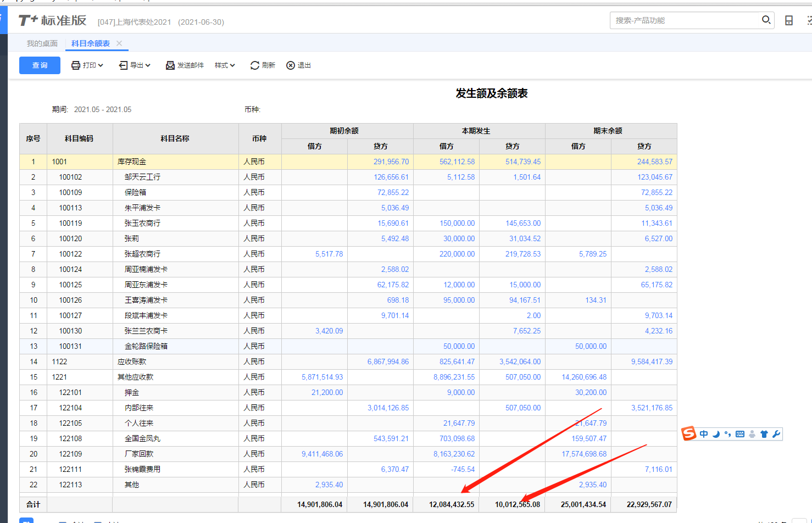The width and height of the screenshot is (812, 523).
Task: Click the 币种 column header
Action: click(x=259, y=138)
